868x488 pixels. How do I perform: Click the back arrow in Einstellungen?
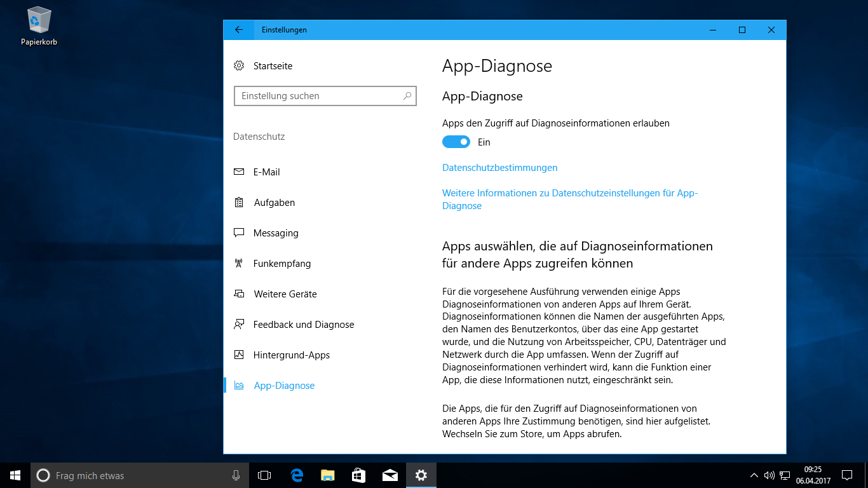click(x=239, y=30)
